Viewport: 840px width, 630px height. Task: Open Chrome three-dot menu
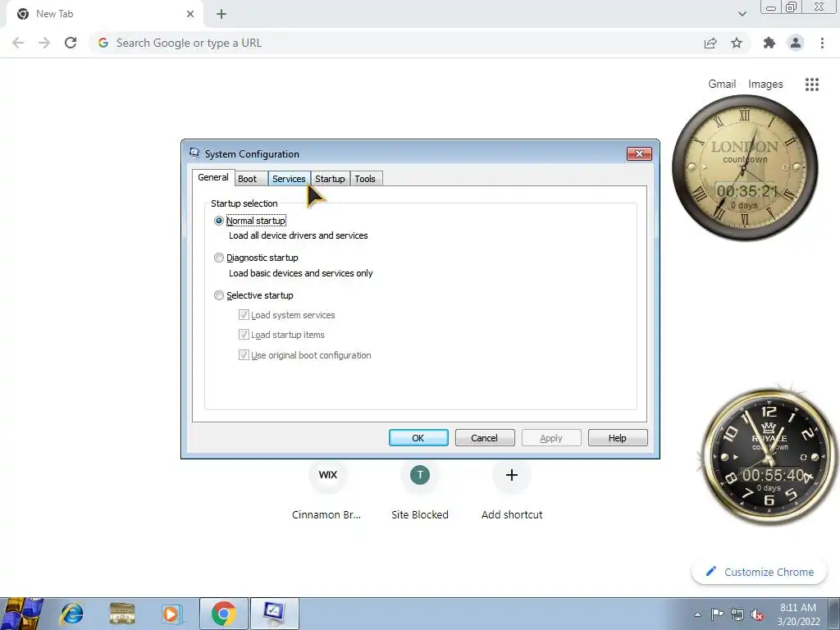point(822,43)
